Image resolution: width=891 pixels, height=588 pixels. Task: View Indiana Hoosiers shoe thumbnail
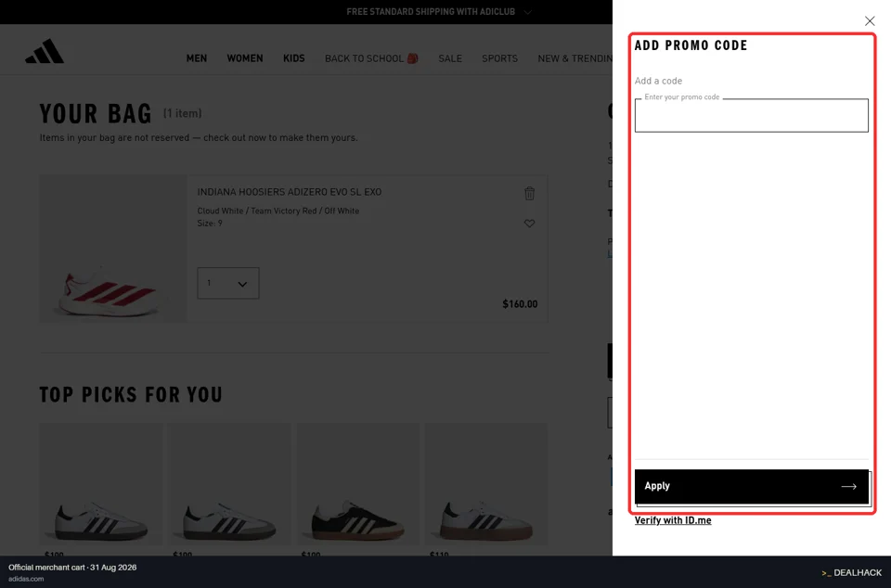click(113, 249)
